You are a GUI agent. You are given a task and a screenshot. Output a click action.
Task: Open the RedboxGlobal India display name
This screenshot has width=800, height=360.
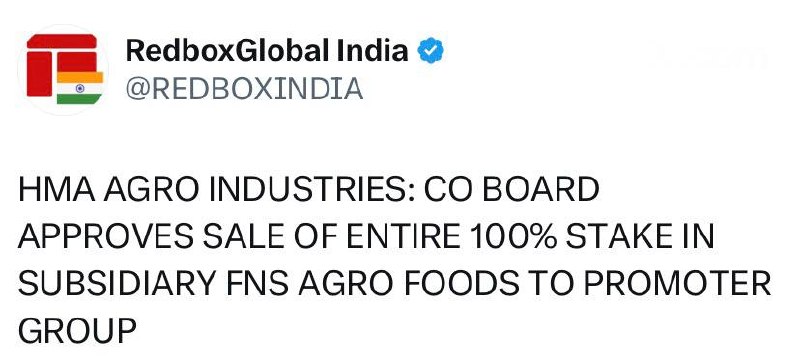[x=267, y=51]
